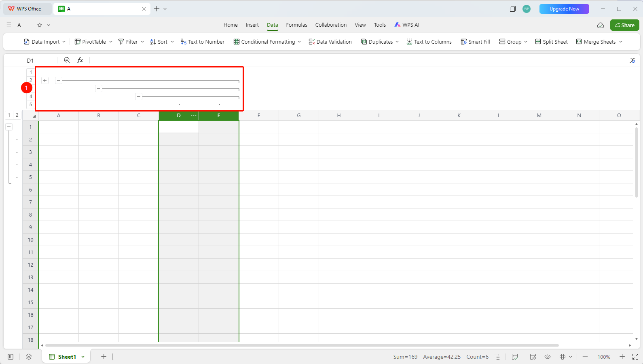
Task: Click the Split Sheet tool
Action: (551, 42)
